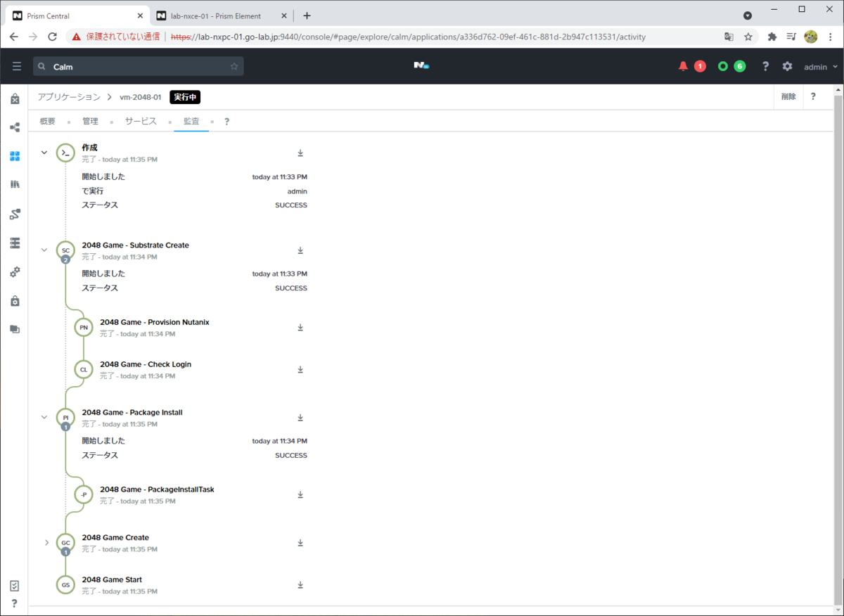Click the 削除 delete button

[788, 97]
